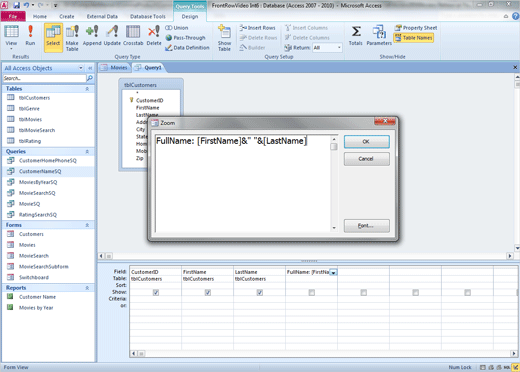Close the Query1 document with X
This screenshot has width=520, height=372.
click(x=515, y=67)
